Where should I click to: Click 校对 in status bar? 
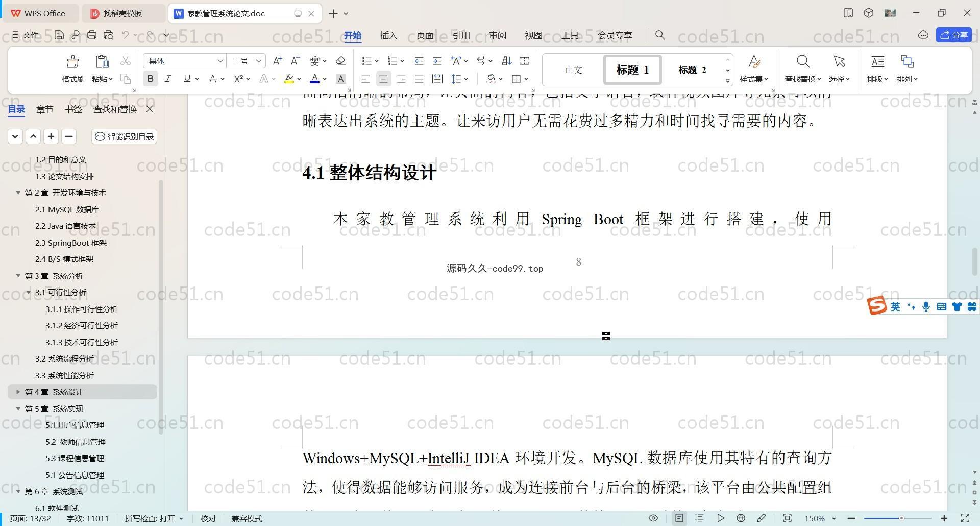[208, 518]
